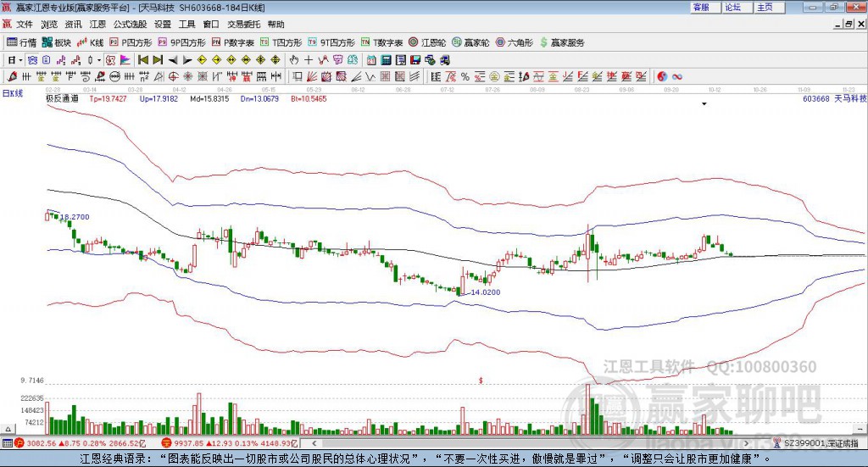Image resolution: width=868 pixels, height=467 pixels.
Task: Select the Gann fan lines icon
Action: [x=311, y=76]
